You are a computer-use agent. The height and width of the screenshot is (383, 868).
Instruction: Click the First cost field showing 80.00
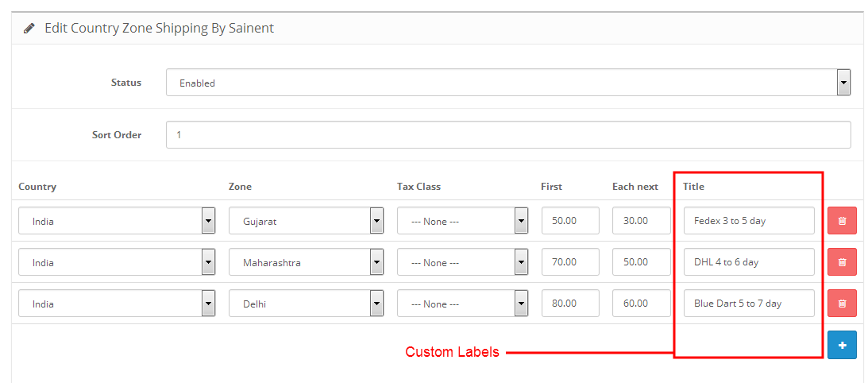[570, 304]
